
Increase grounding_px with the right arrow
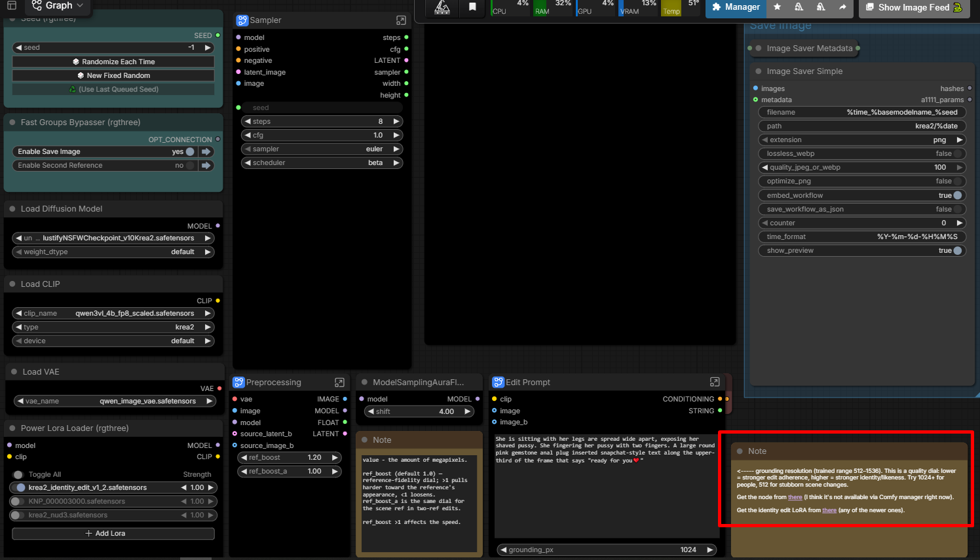click(709, 550)
